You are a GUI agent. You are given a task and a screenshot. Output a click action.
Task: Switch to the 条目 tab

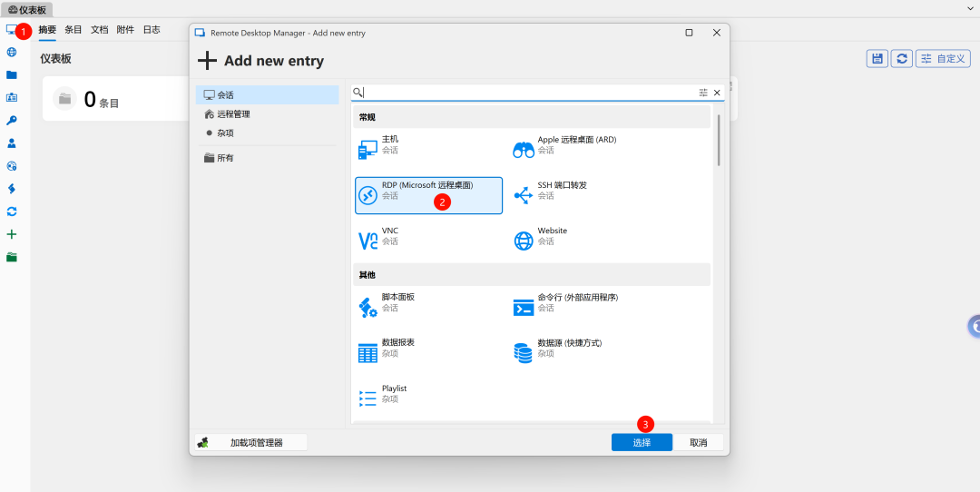pyautogui.click(x=73, y=29)
